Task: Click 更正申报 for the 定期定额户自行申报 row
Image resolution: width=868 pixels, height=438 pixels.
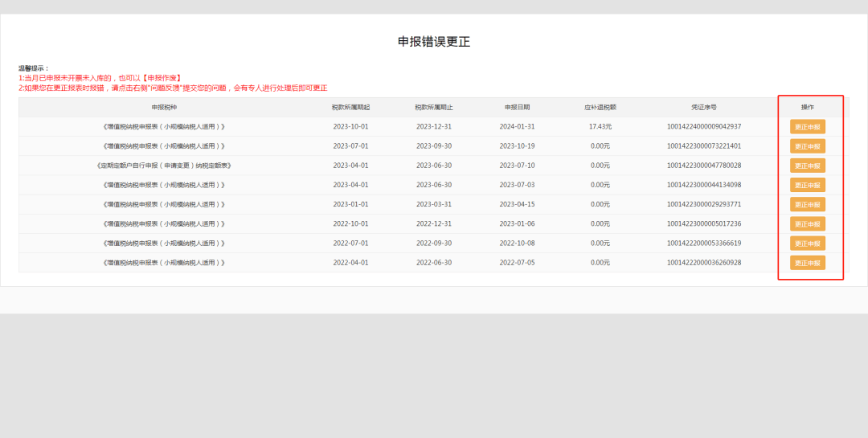Action: click(807, 166)
